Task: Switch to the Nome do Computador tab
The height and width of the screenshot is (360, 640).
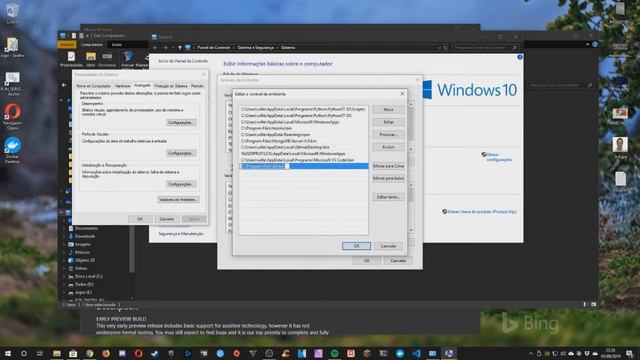Action: pos(93,86)
